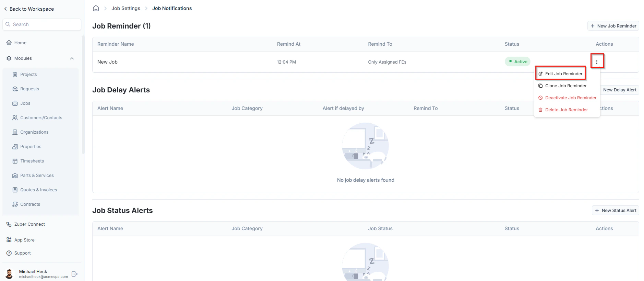Open Customers/Contacts module

40,118
